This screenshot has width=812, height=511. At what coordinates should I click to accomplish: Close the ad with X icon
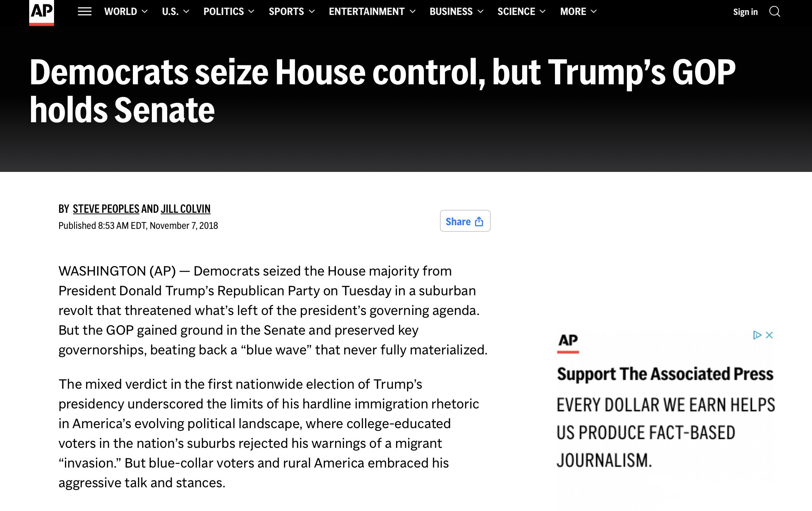point(769,335)
